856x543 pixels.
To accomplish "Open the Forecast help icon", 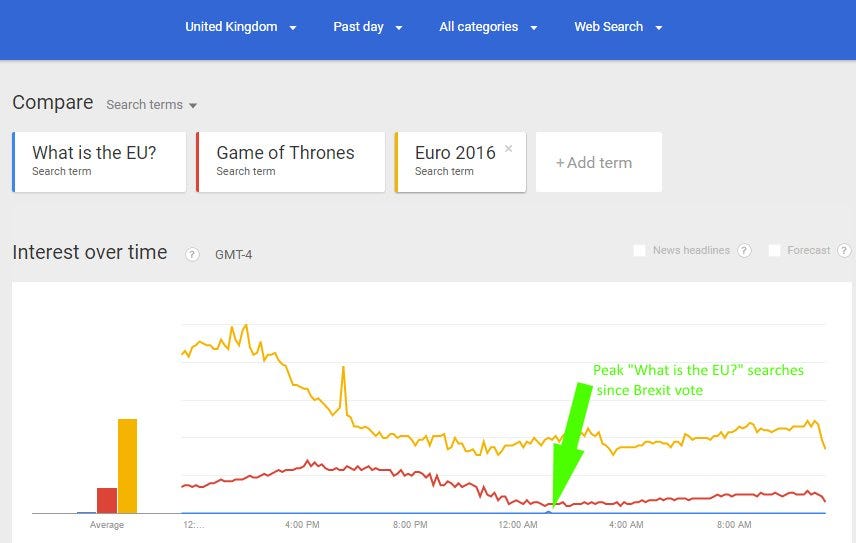I will tap(844, 250).
